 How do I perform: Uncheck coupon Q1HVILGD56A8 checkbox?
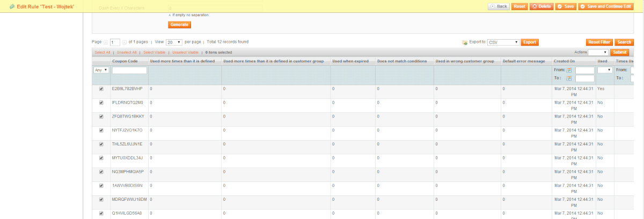(x=101, y=214)
